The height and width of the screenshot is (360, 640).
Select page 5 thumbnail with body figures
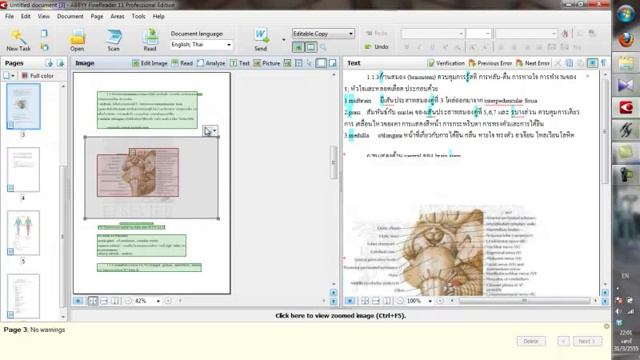pyautogui.click(x=23, y=233)
